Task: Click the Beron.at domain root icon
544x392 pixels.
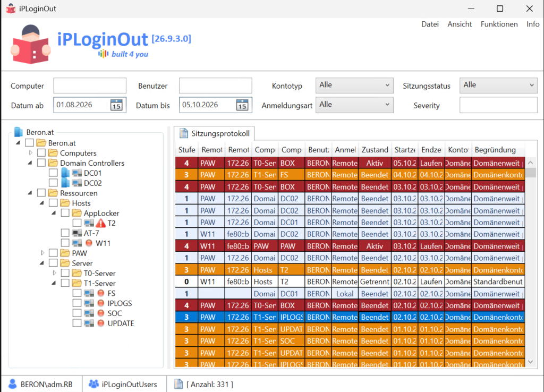Action: click(x=19, y=132)
